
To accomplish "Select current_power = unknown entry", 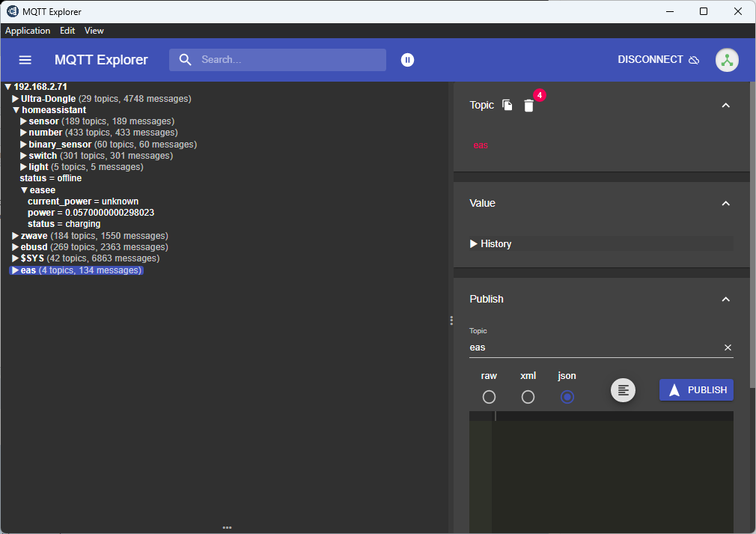I will 83,201.
